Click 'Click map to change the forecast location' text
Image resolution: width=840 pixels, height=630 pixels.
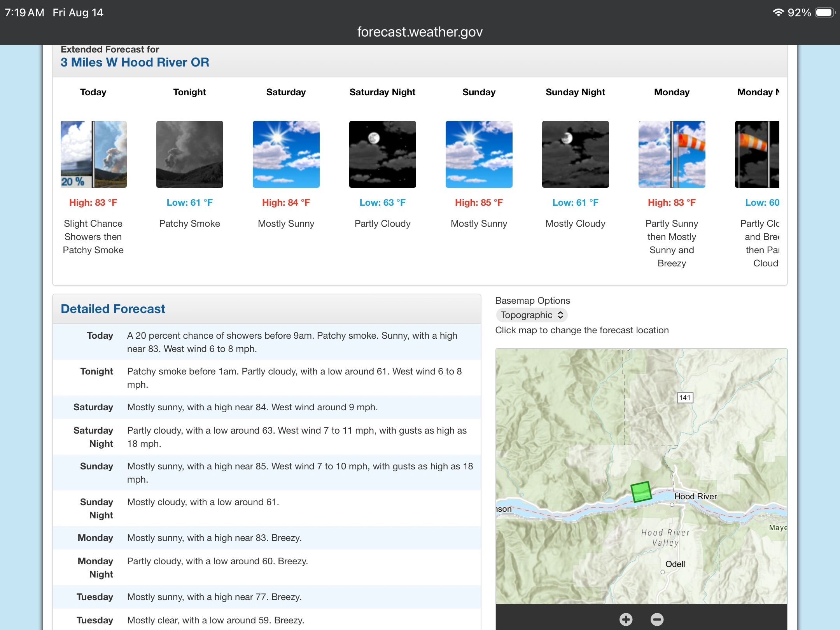click(582, 330)
